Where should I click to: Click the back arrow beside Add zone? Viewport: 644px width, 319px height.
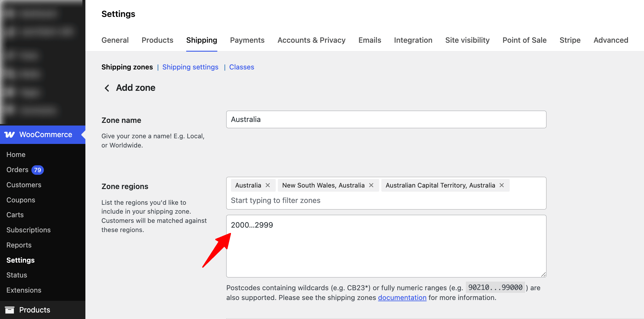tap(107, 88)
